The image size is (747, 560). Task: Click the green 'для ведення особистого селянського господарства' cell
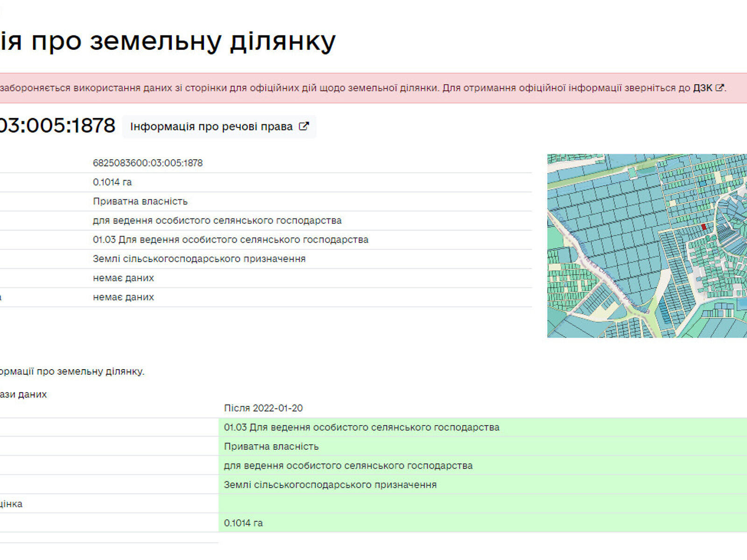tap(483, 465)
